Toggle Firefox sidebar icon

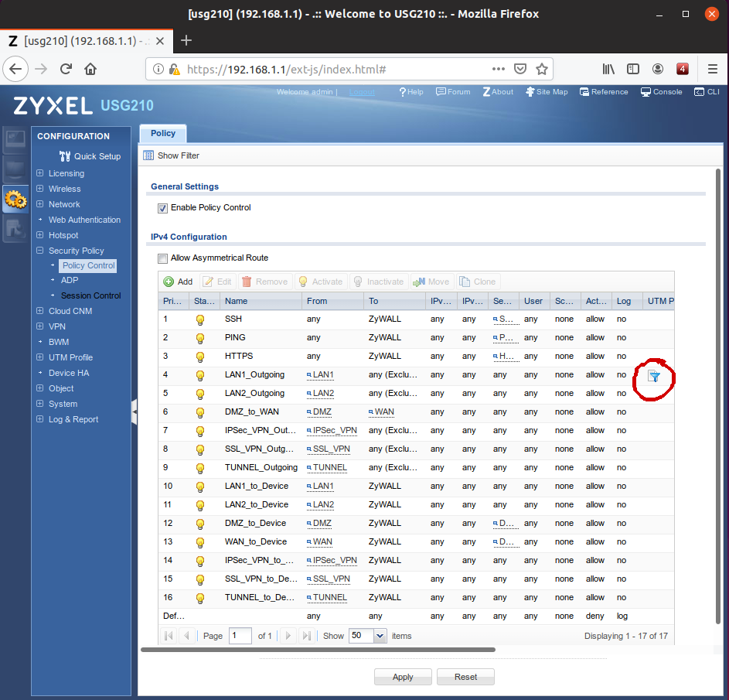(x=633, y=70)
